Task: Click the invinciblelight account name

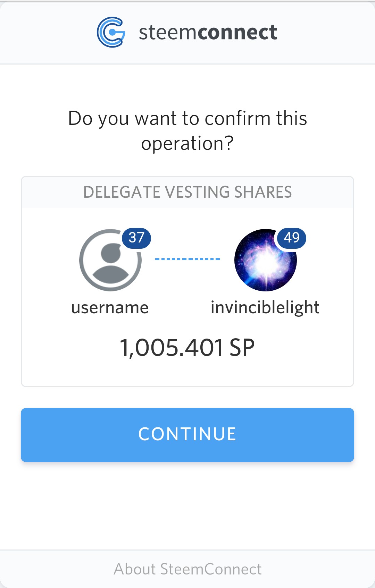Action: pyautogui.click(x=265, y=308)
